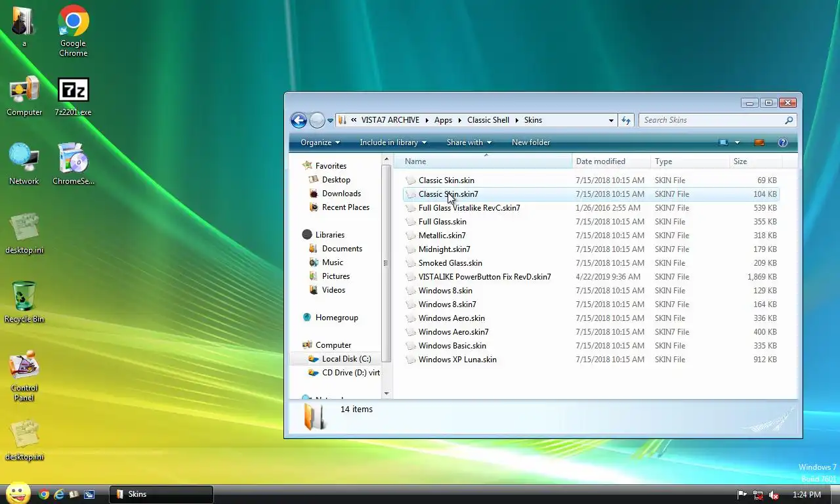Sort by the Size column header
Screen dimensions: 840x504
click(755, 161)
